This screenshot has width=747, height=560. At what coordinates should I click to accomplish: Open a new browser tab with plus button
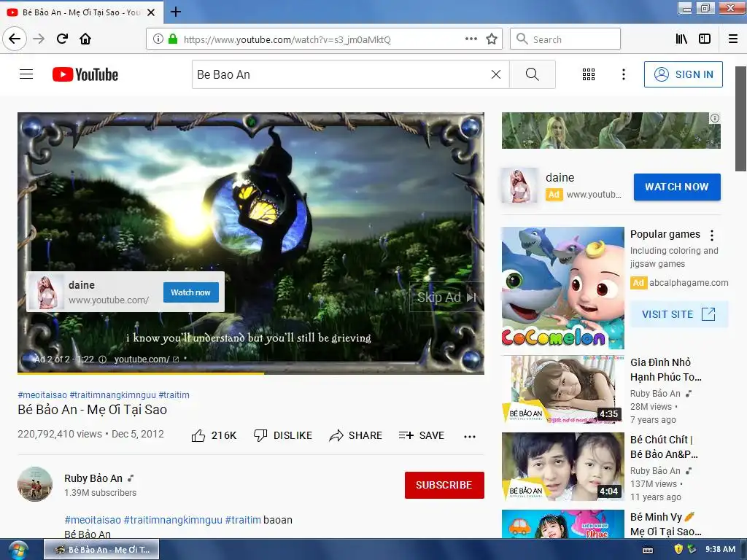[x=175, y=12]
